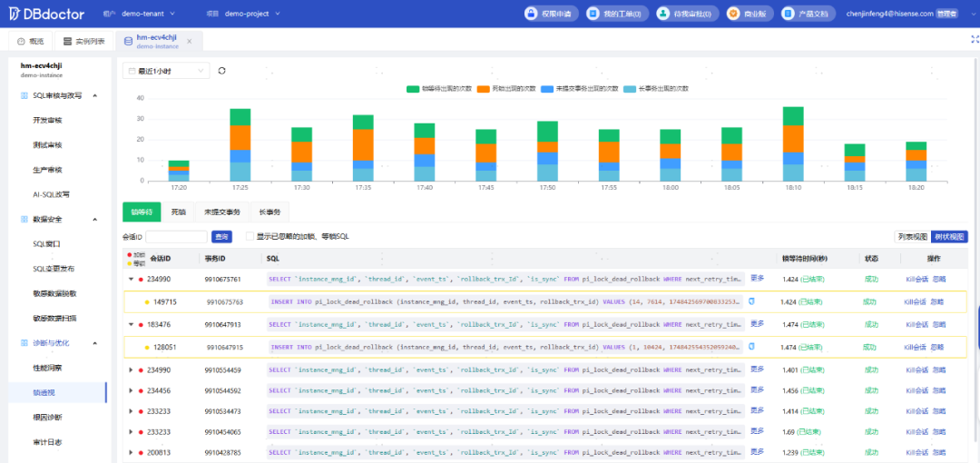Open SQL窗口 in the sidebar
Image resolution: width=980 pixels, height=463 pixels.
click(x=46, y=243)
